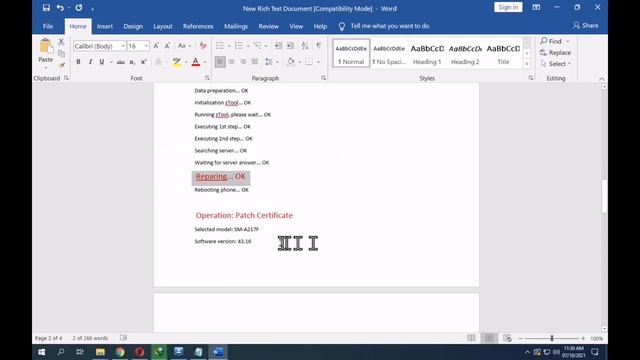This screenshot has height=360, width=640.
Task: Switch to the Design tab
Action: (x=133, y=26)
